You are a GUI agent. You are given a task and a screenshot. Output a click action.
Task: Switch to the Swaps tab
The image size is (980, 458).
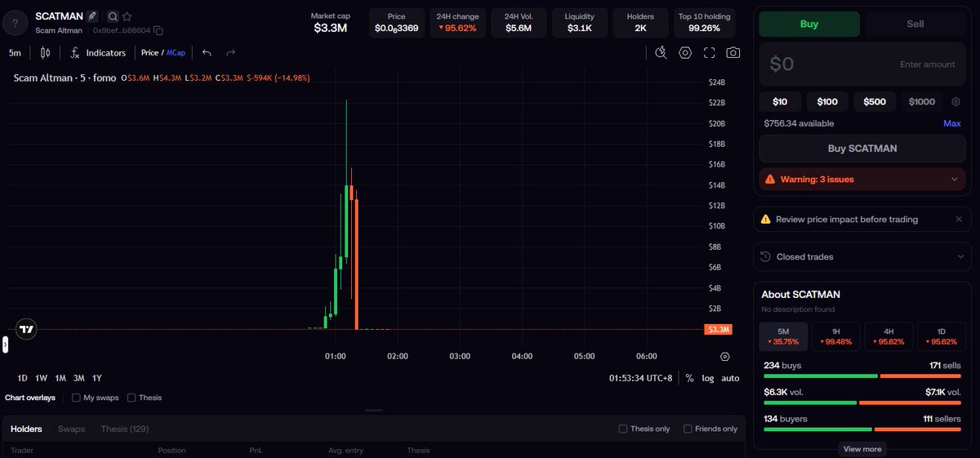tap(71, 429)
